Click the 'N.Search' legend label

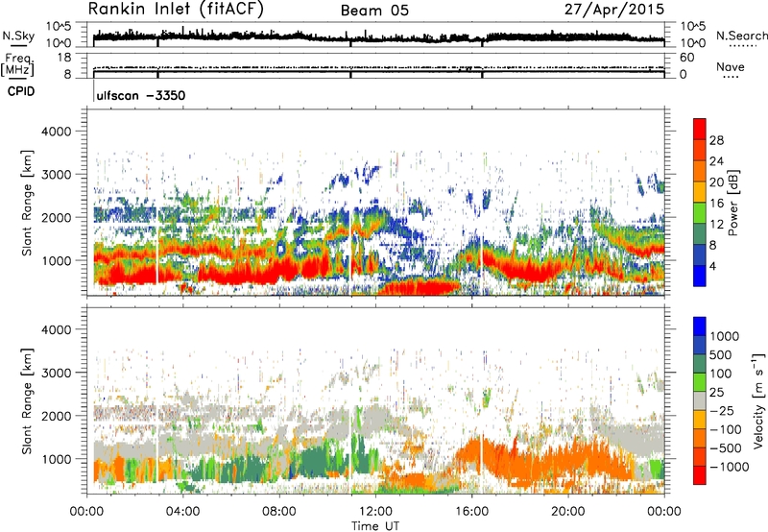tap(741, 36)
